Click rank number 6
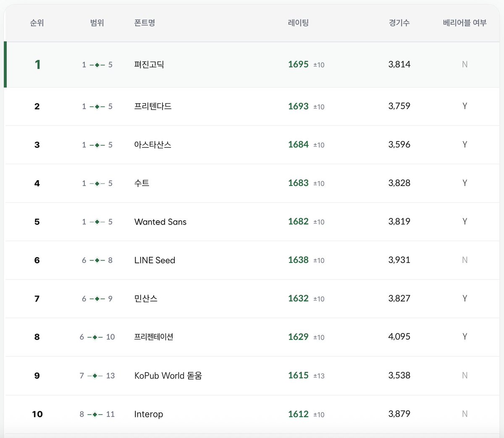This screenshot has width=504, height=438. pos(37,260)
